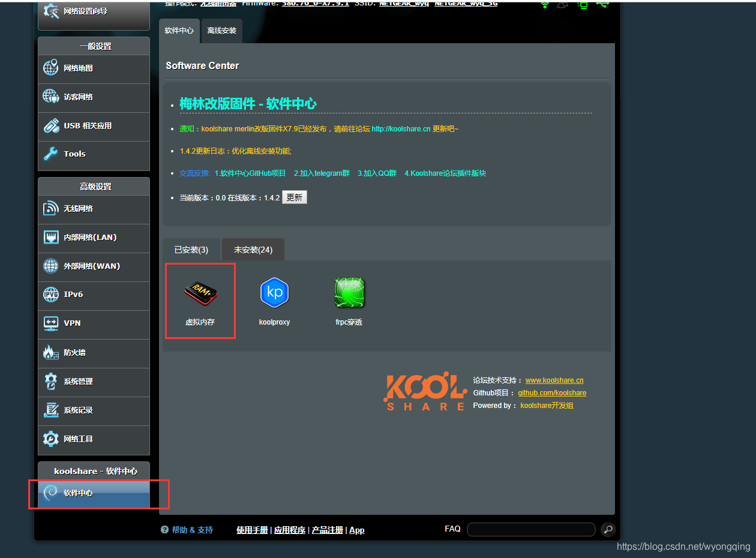Open 系统管理 administration
Screen dimensions: 756x558
pyautogui.click(x=94, y=382)
